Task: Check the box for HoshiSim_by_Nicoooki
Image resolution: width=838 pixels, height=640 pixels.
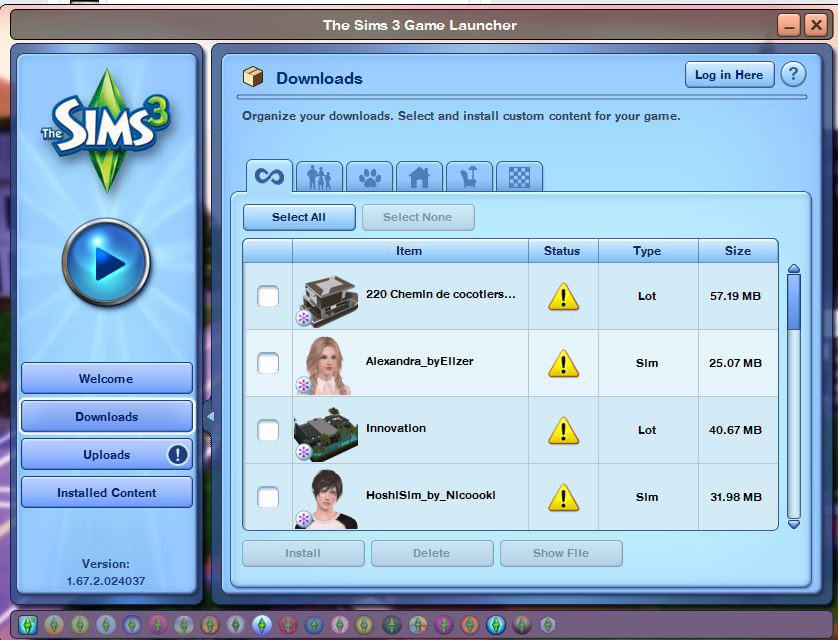Action: point(268,497)
